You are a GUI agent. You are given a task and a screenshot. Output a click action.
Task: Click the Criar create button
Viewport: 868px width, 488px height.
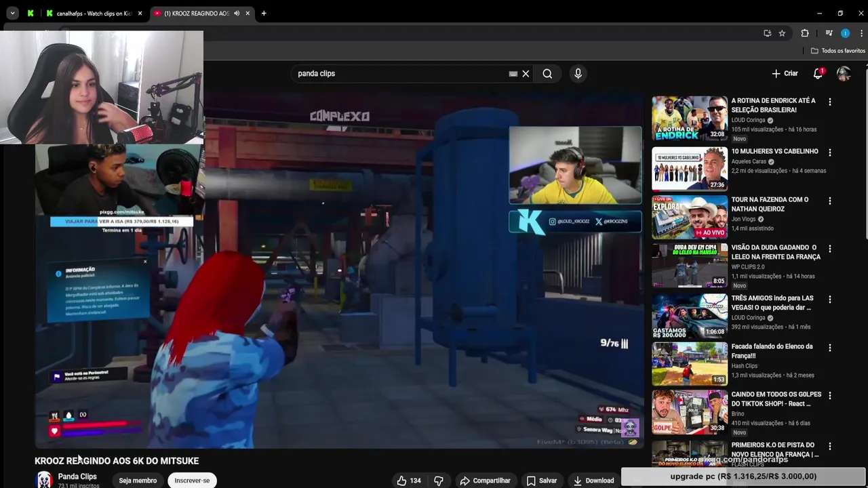click(x=785, y=73)
